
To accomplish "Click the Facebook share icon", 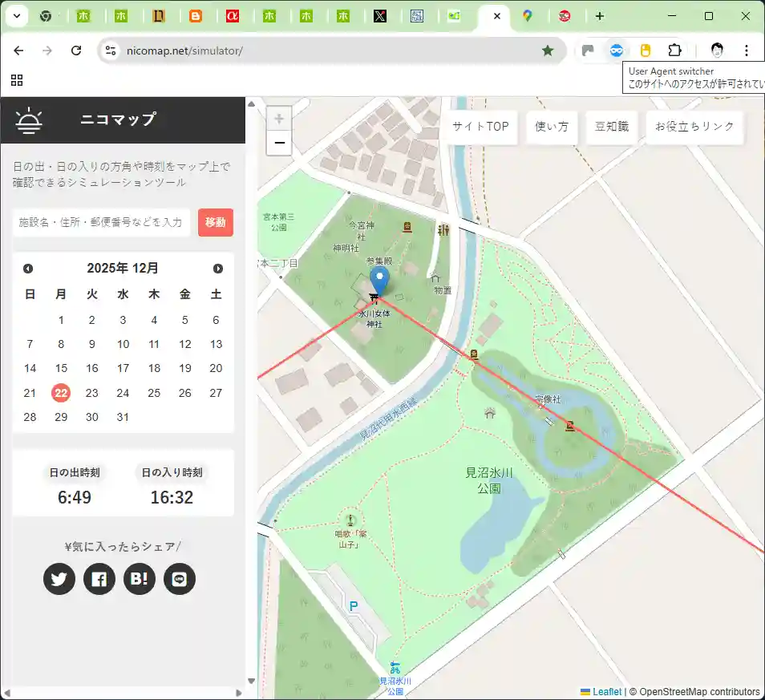I will tap(99, 579).
